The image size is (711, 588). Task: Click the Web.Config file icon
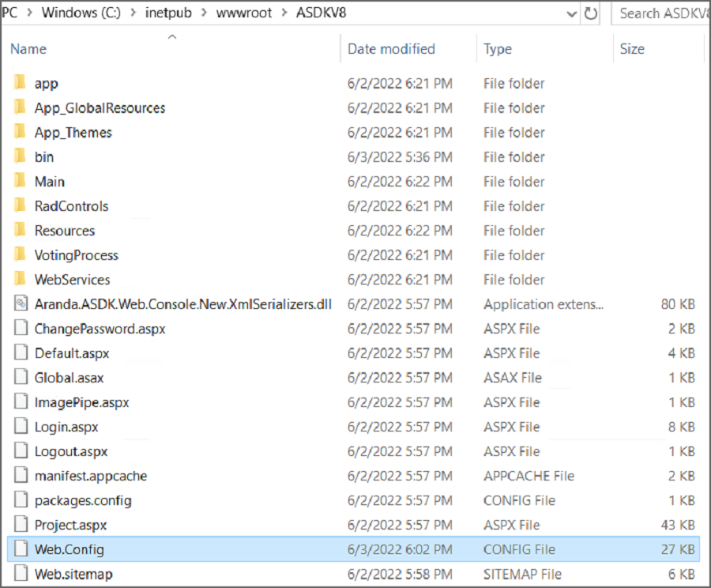(21, 548)
